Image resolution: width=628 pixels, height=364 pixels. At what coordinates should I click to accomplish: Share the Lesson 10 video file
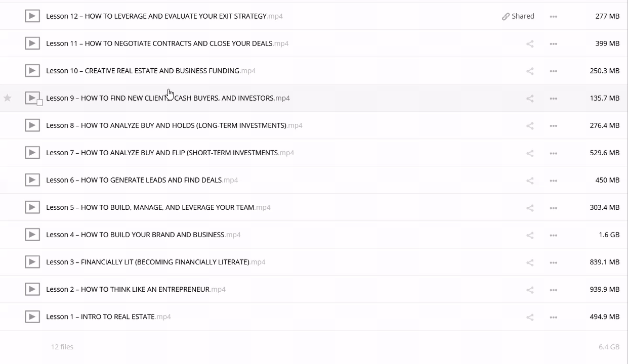[x=530, y=71]
